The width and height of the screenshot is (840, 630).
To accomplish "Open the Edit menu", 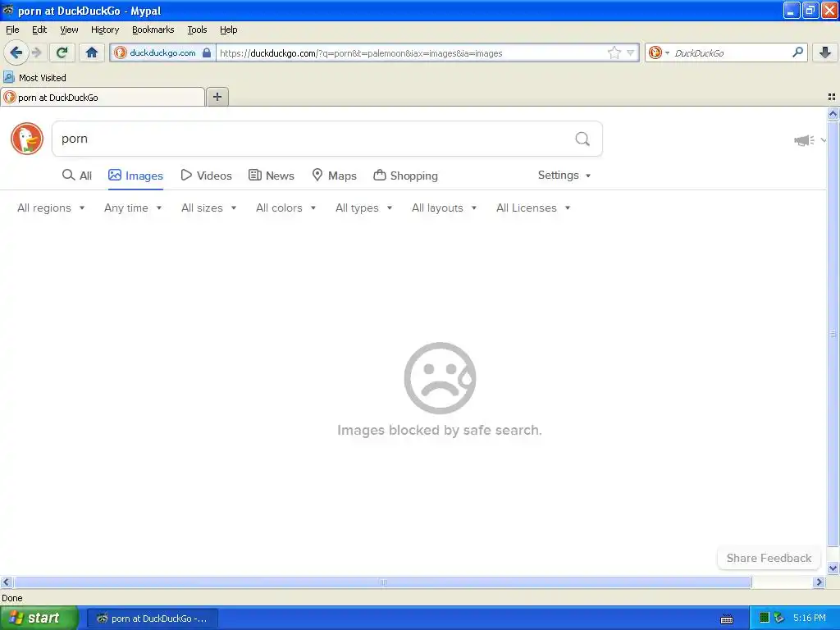I will 39,30.
